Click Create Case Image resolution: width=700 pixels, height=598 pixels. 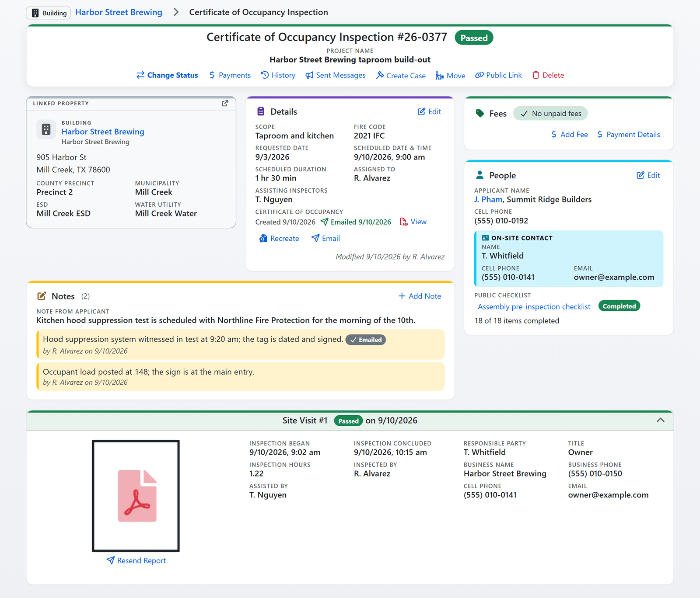(401, 75)
